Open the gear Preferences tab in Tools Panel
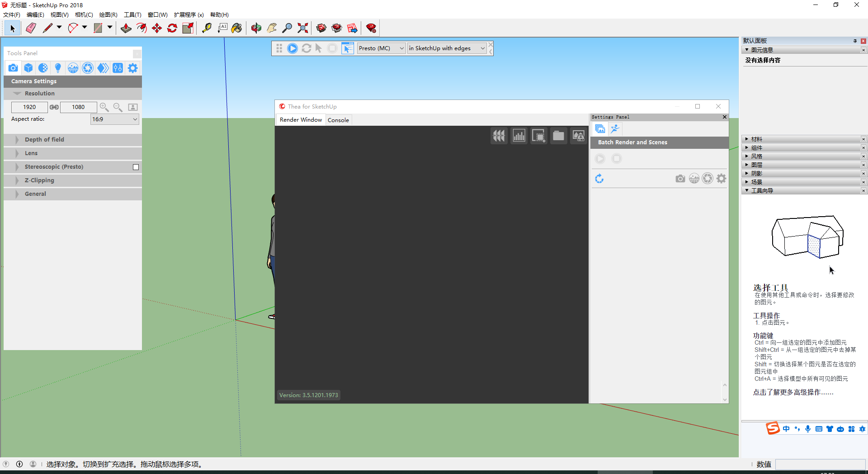This screenshot has height=474, width=868. point(132,68)
